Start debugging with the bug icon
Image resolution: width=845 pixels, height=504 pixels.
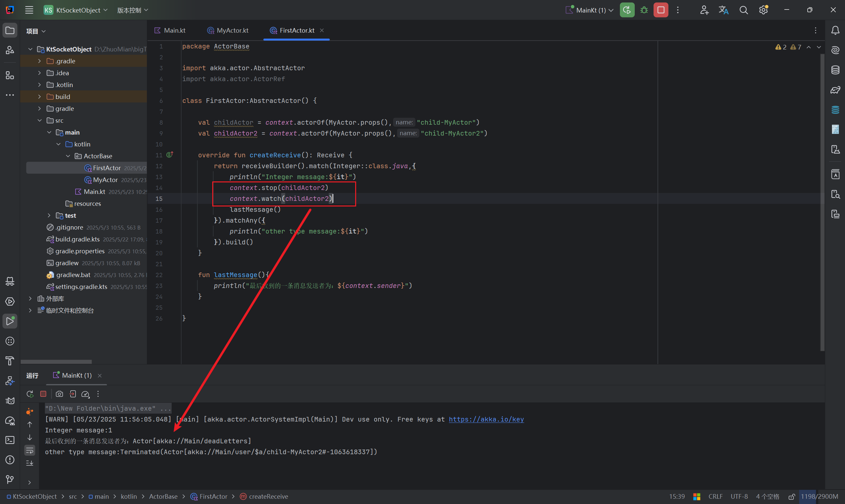click(x=644, y=10)
